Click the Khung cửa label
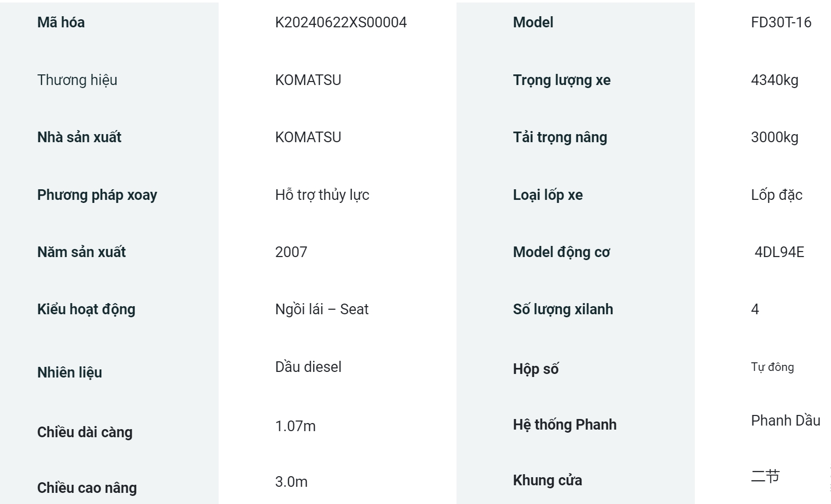 [x=548, y=480]
